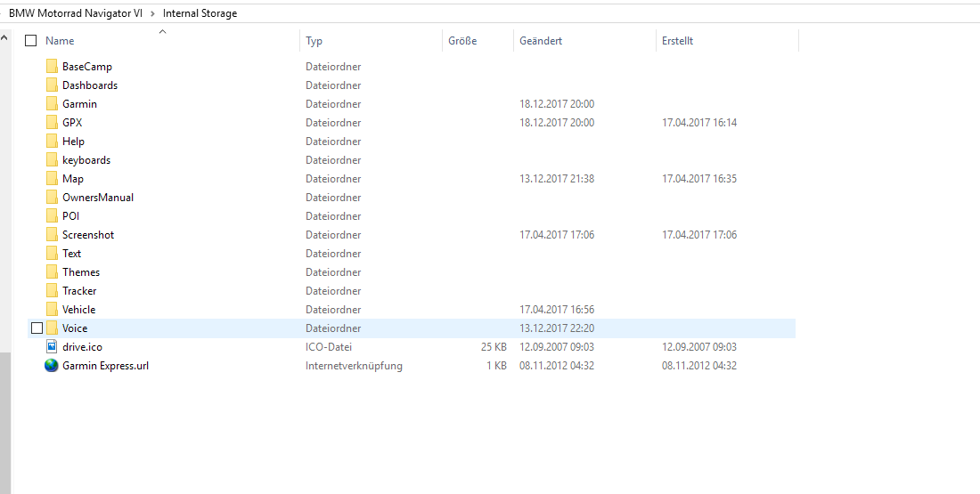
Task: Sort by the Geändert column header
Action: click(541, 41)
